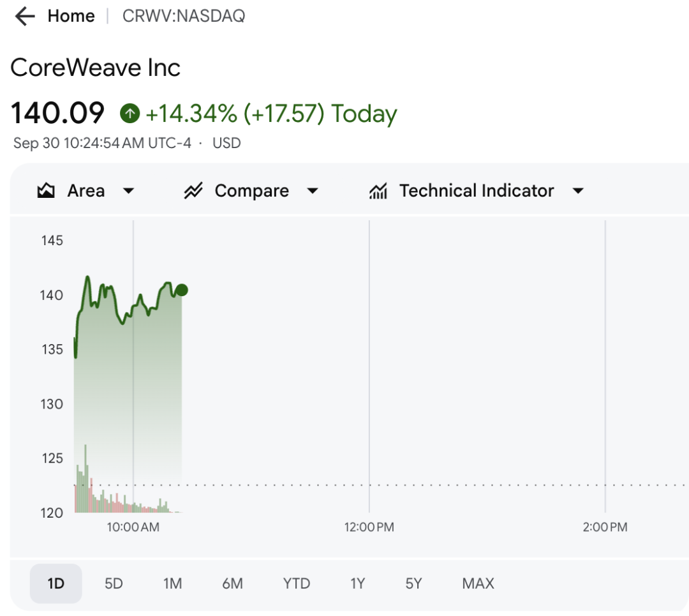This screenshot has height=616, width=689.
Task: Select the 1D time range tab
Action: [56, 583]
